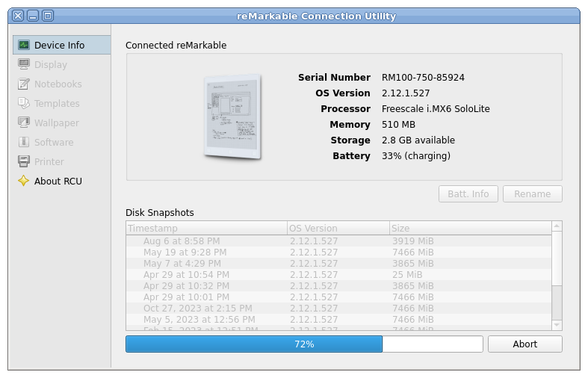Click the "2.8 GB available" storage value
588x378 pixels.
(x=418, y=140)
